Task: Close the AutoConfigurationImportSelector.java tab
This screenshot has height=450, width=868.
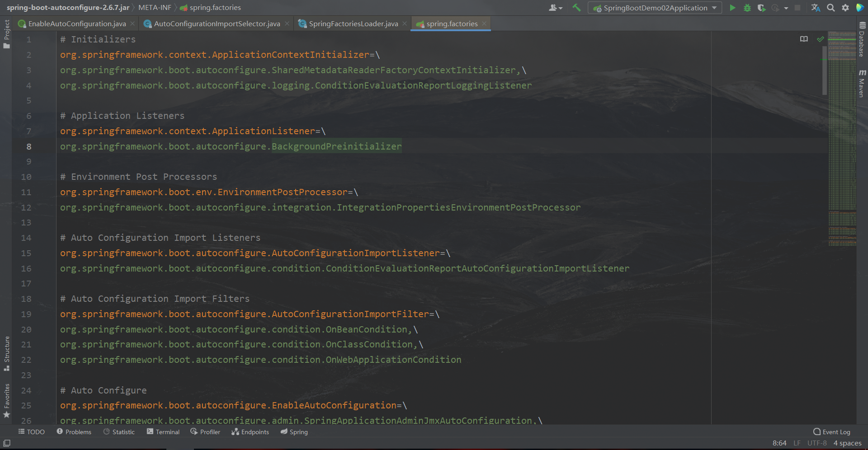Action: [x=287, y=24]
